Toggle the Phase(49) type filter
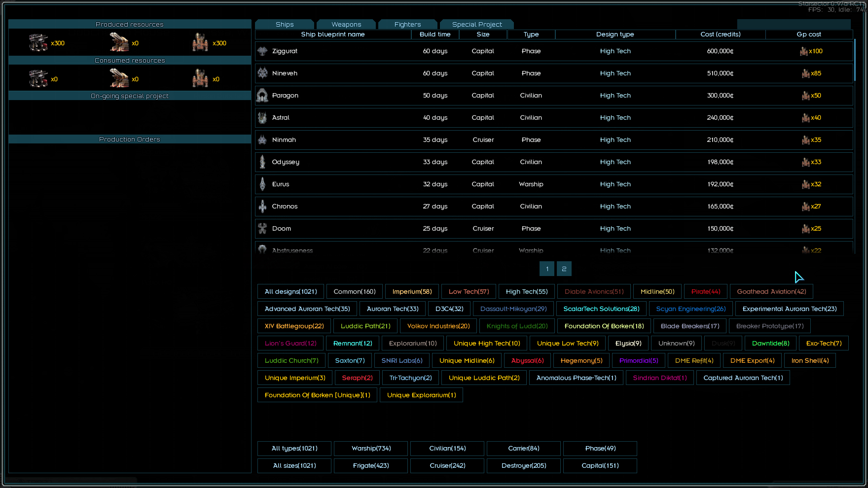 (x=600, y=449)
